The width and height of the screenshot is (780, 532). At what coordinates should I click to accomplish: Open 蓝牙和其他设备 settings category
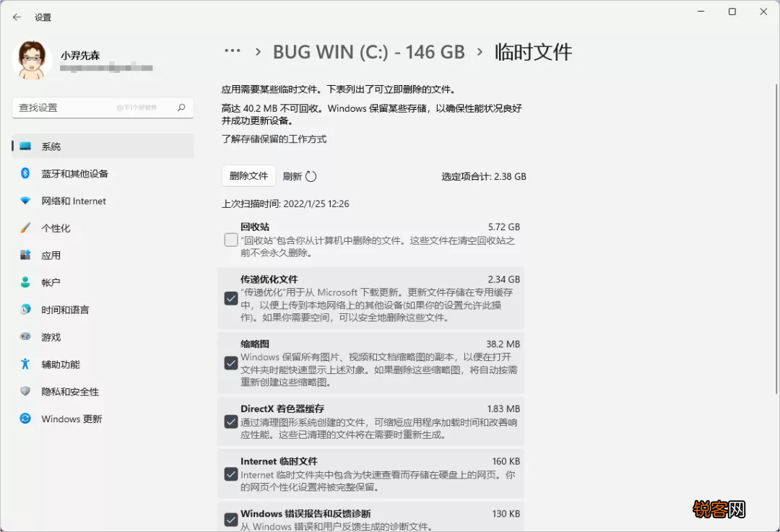coord(103,173)
